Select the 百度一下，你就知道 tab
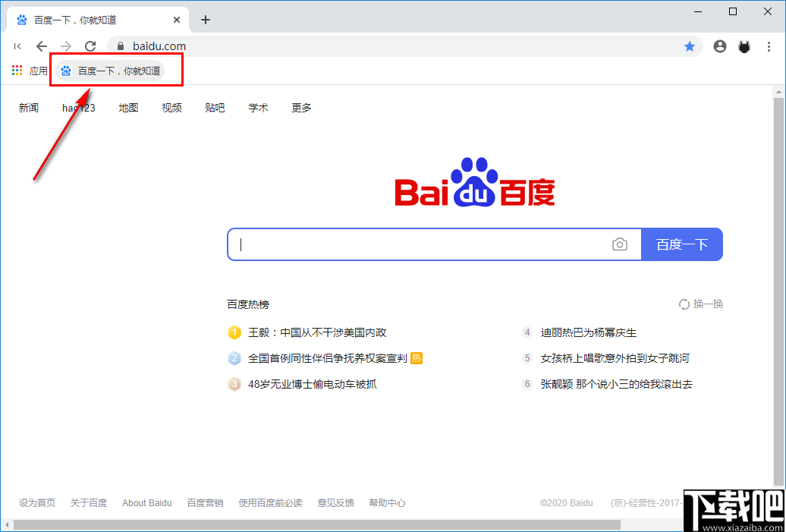The width and height of the screenshot is (786, 532). tap(99, 20)
